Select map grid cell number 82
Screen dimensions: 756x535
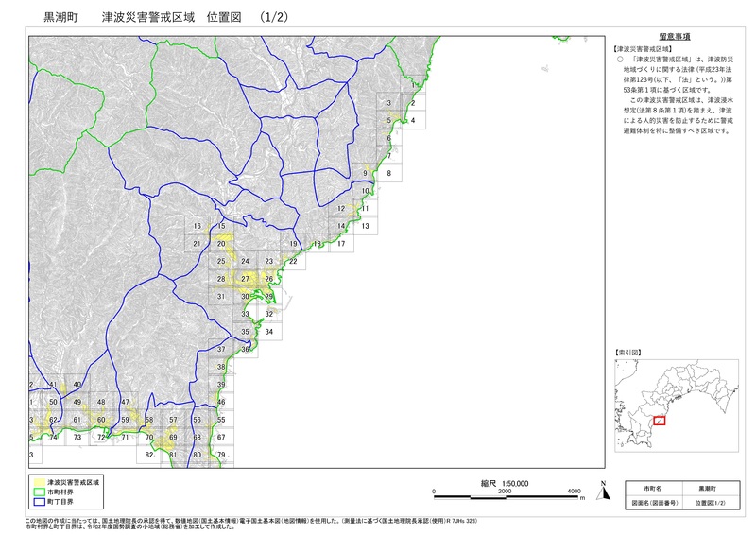tap(149, 455)
